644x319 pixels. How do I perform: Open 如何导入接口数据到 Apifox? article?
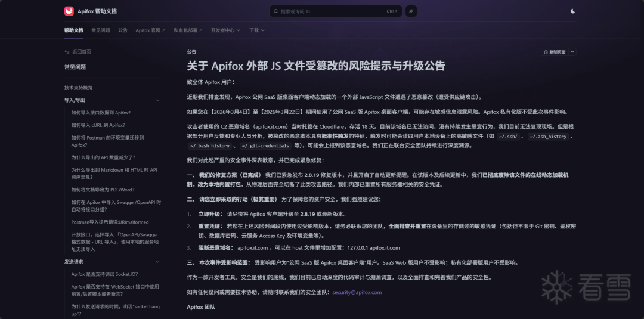101,113
